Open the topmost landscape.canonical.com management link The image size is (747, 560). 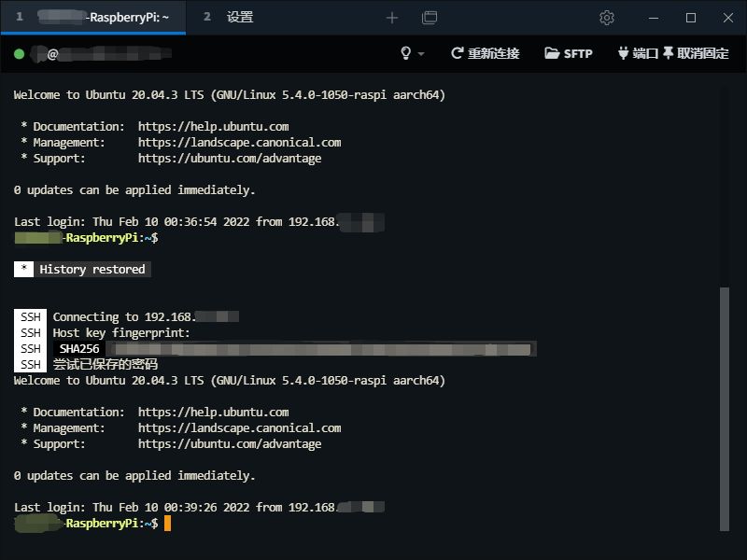239,143
